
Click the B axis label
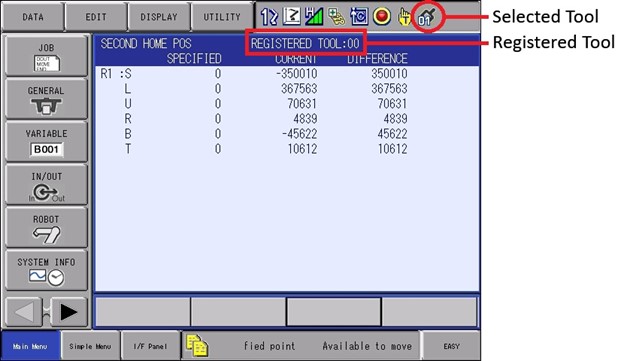[128, 134]
